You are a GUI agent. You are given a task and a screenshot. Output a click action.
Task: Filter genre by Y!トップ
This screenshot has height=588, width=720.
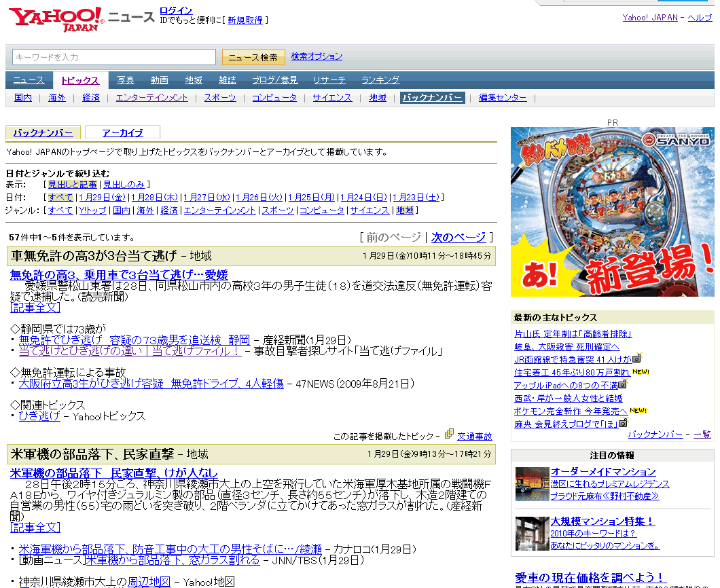[x=93, y=210]
